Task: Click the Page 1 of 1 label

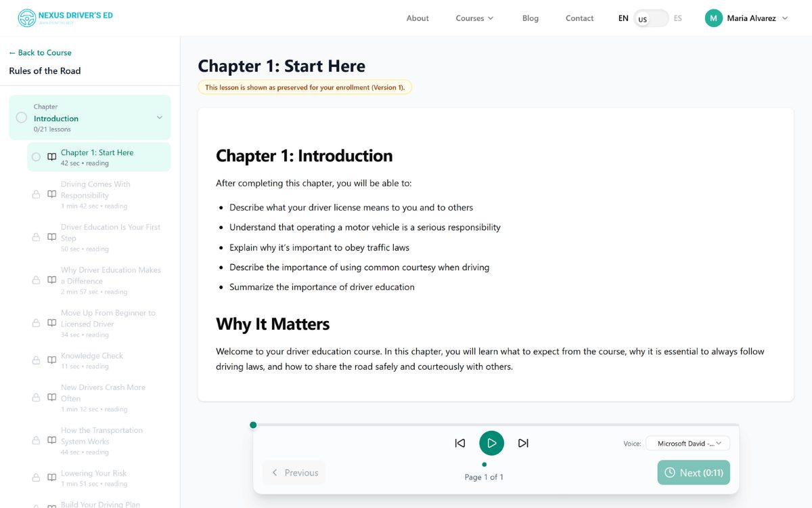Action: coord(484,477)
